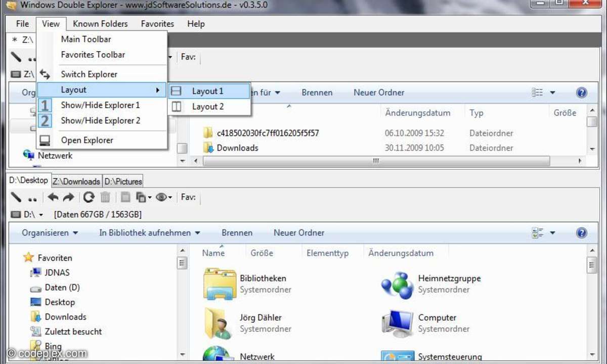This screenshot has width=607, height=364.
Task: Select the Jörg Dähler folder icon
Action: pyautogui.click(x=220, y=323)
